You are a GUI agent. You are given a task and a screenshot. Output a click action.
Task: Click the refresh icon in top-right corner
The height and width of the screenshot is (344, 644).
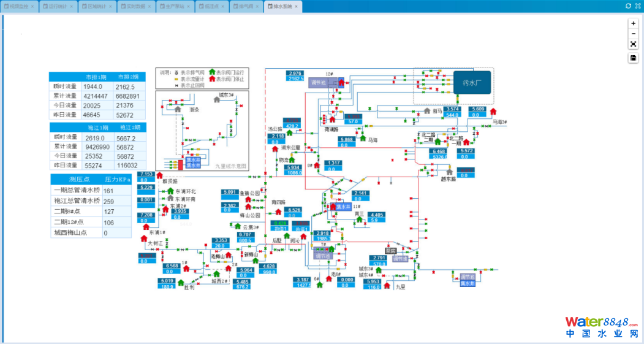(x=628, y=6)
